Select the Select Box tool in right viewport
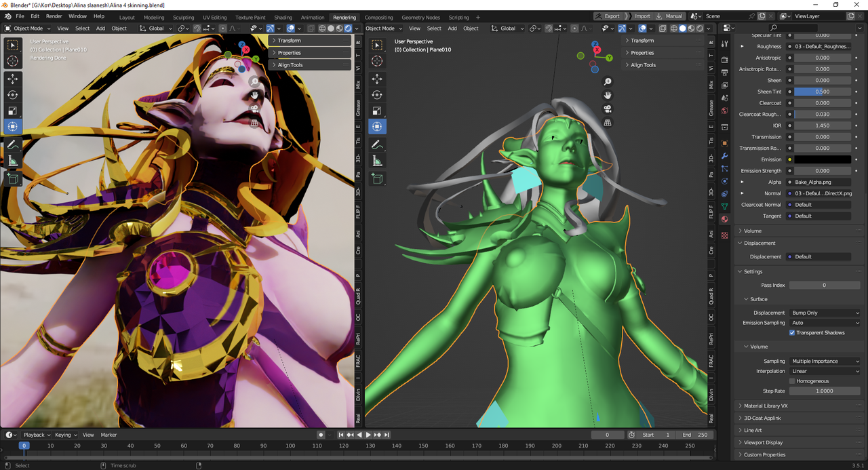This screenshot has width=868, height=470. click(377, 45)
